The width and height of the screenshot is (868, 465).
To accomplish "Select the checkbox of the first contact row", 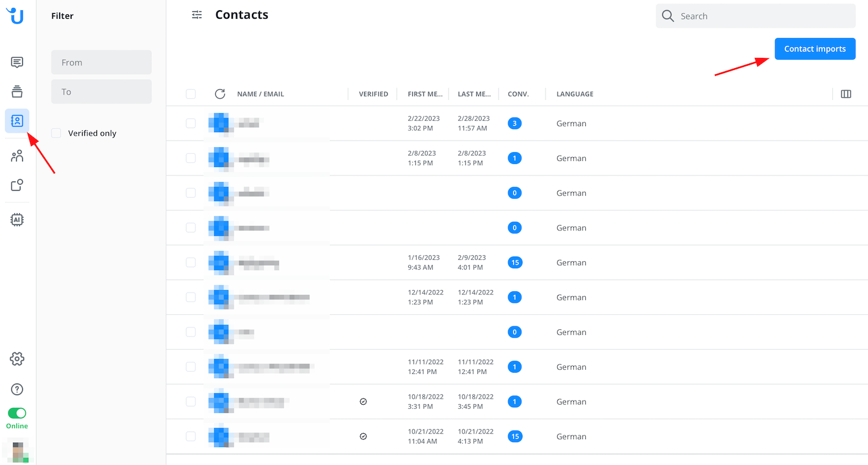I will point(191,124).
